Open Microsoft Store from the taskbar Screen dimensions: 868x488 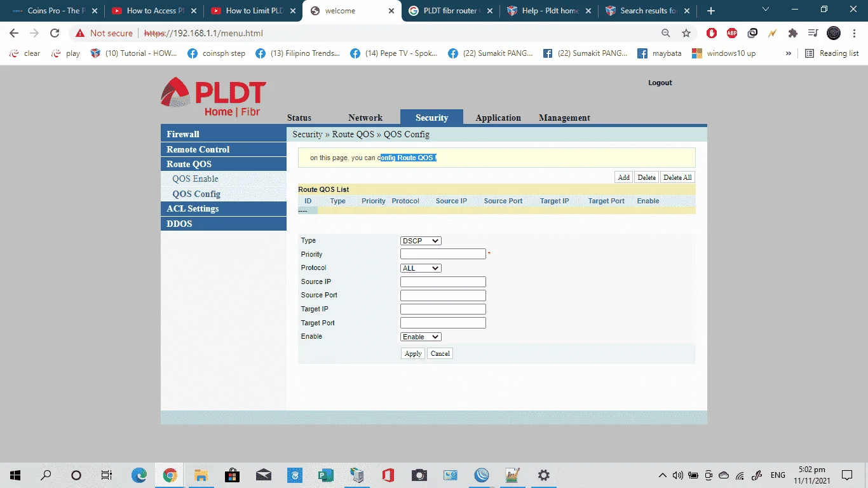click(x=232, y=475)
